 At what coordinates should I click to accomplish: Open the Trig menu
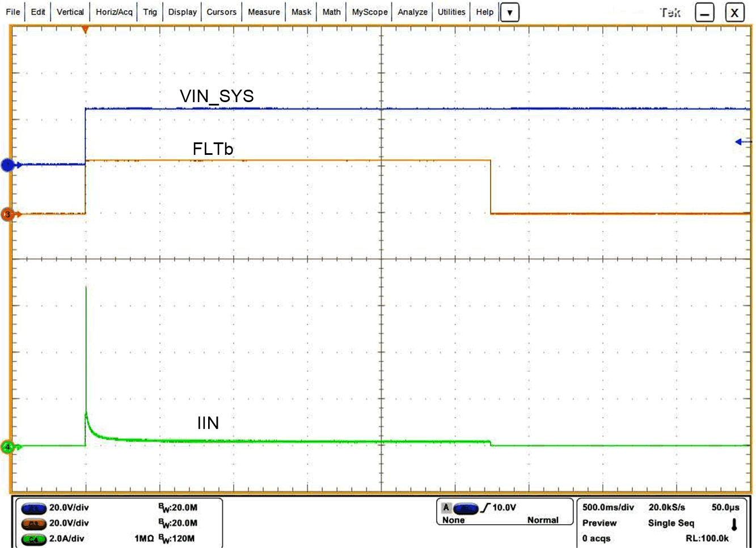click(x=150, y=12)
